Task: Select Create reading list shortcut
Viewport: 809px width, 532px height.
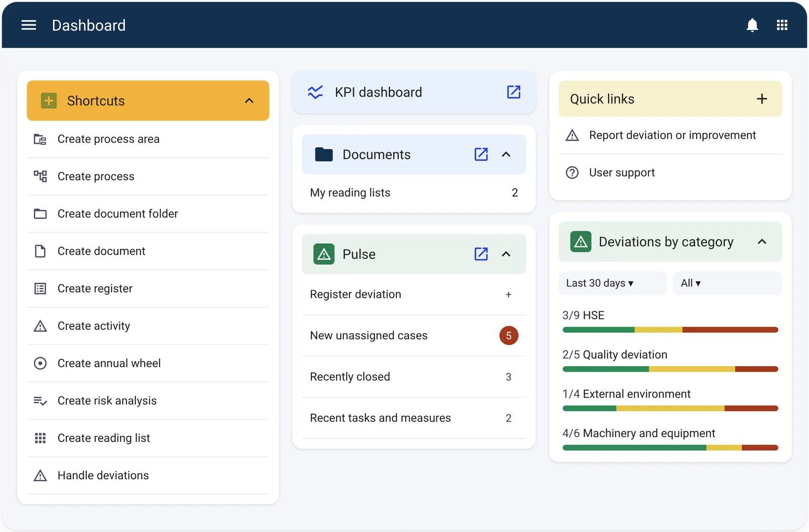Action: coord(148,438)
